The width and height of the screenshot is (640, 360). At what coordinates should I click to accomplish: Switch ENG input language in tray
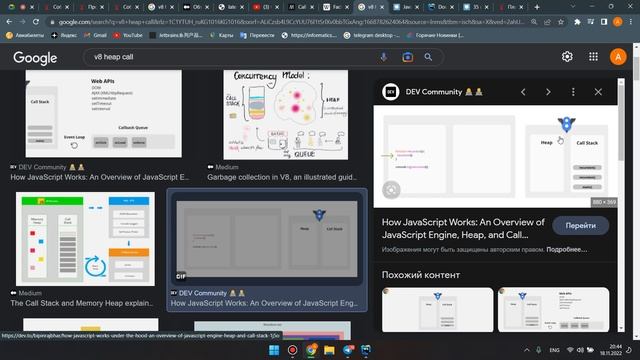tap(554, 350)
